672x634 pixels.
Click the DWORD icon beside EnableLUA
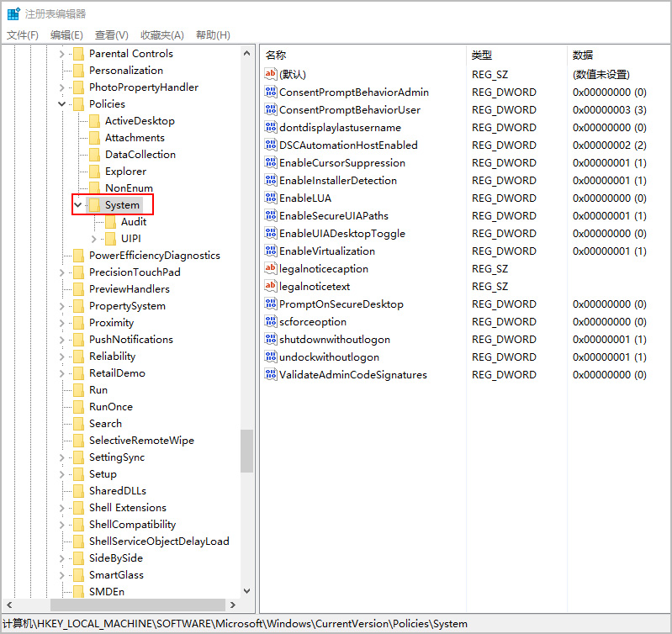[271, 198]
